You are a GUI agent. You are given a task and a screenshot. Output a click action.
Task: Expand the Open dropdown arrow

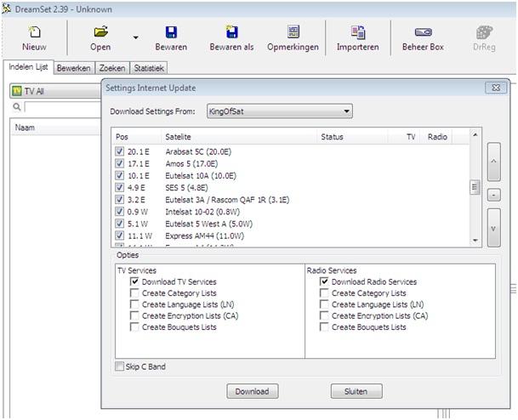(x=135, y=37)
